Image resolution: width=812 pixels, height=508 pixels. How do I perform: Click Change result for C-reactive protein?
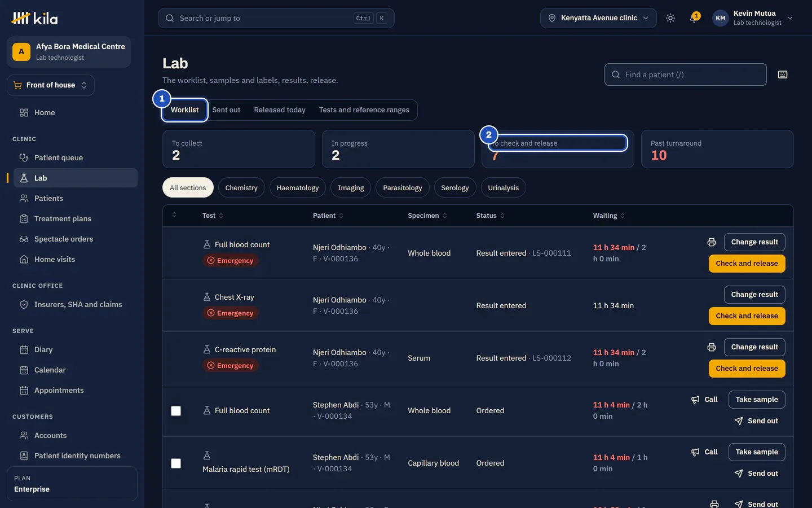(754, 347)
